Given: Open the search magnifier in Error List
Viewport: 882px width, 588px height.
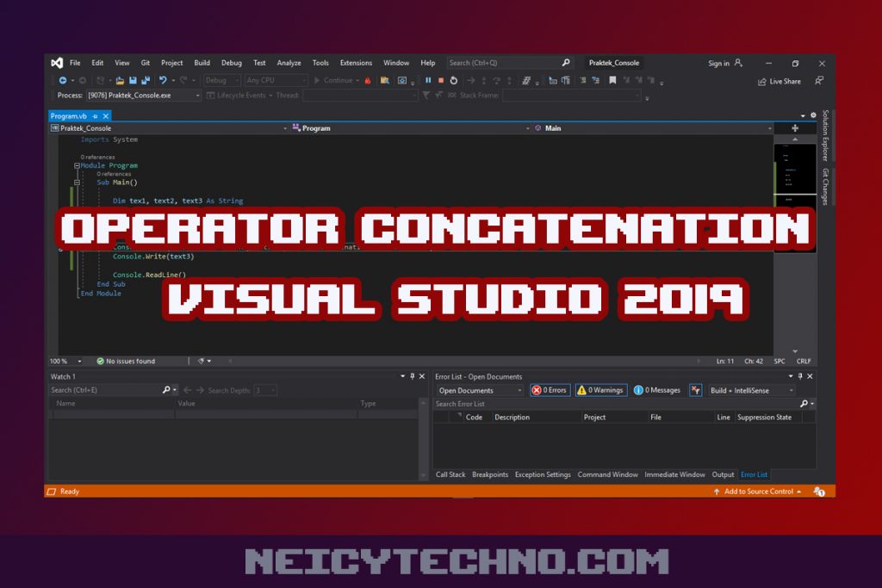Looking at the screenshot, I should (x=804, y=403).
